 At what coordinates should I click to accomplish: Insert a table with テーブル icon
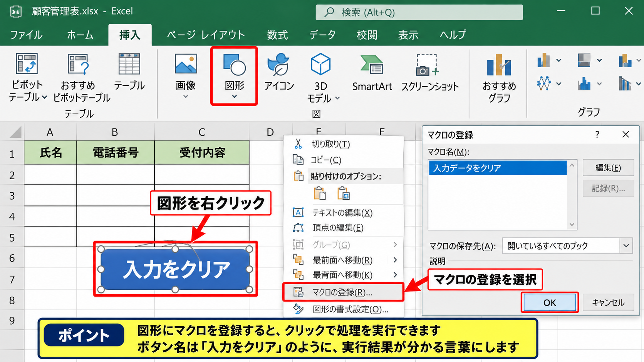point(129,72)
